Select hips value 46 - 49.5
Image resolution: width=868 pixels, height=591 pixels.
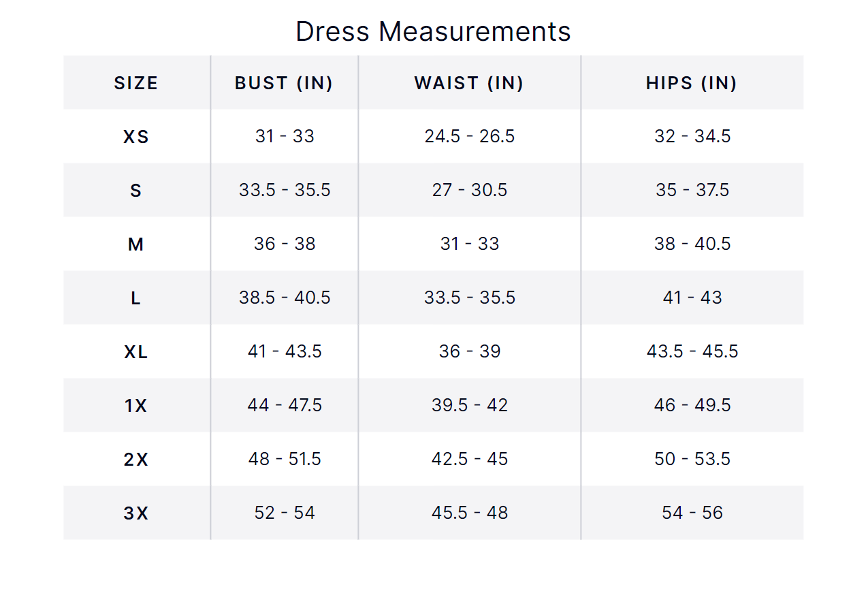click(x=692, y=405)
